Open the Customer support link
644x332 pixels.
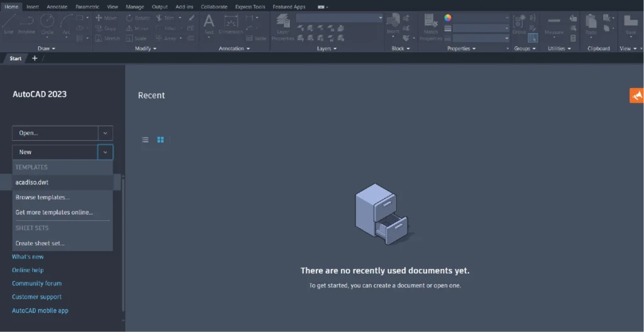click(36, 297)
